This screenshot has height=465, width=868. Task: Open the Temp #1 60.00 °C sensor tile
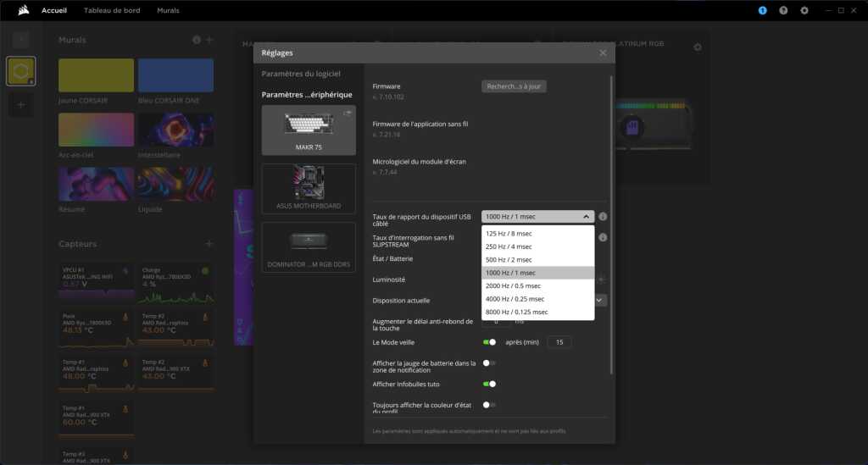(97, 421)
